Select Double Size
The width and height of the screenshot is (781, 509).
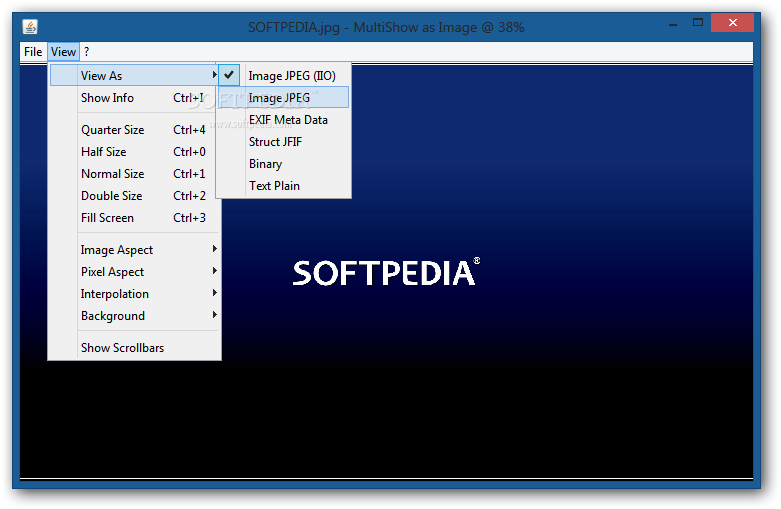pyautogui.click(x=134, y=196)
